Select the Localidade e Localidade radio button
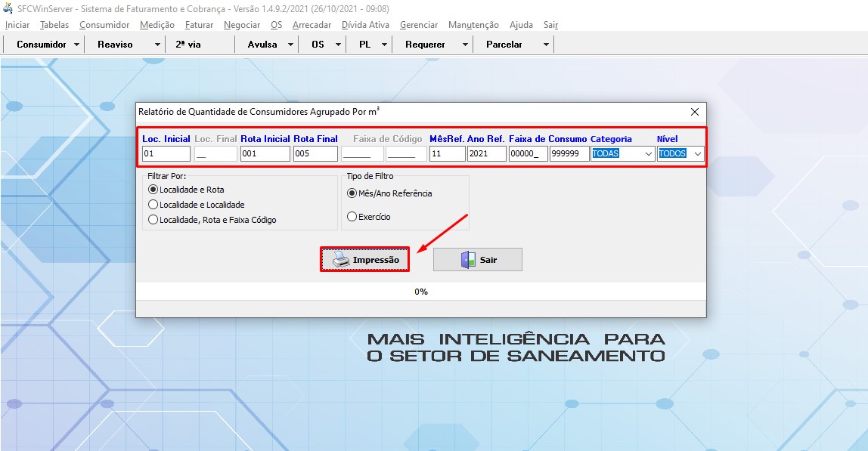This screenshot has width=868, height=451. (x=153, y=205)
